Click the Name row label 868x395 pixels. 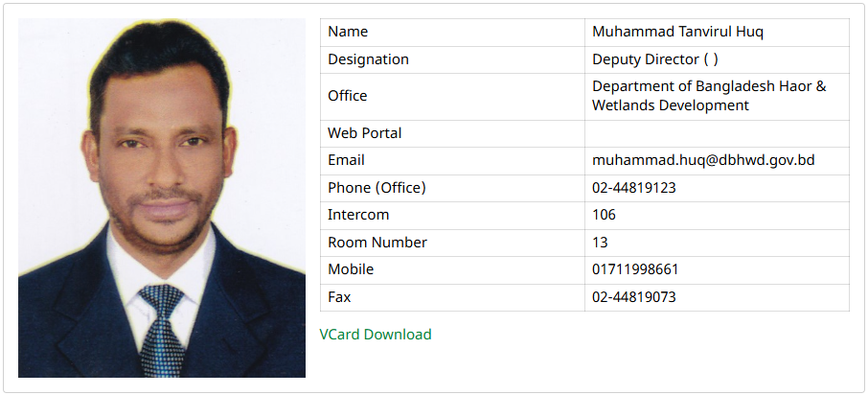pos(348,32)
